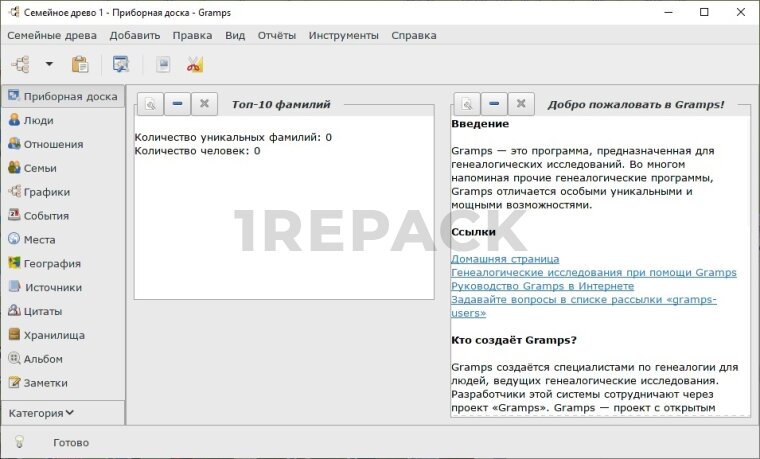Screen dimensions: 760x459
Task: Open the clipboard toolbar icon
Action: tap(80, 64)
